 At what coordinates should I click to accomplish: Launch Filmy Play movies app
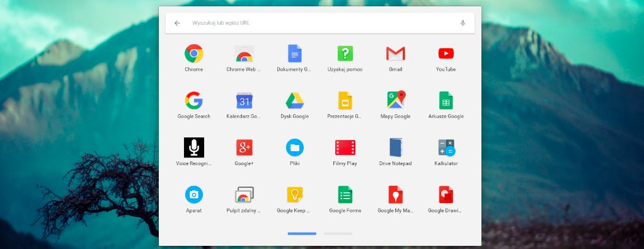(x=345, y=148)
